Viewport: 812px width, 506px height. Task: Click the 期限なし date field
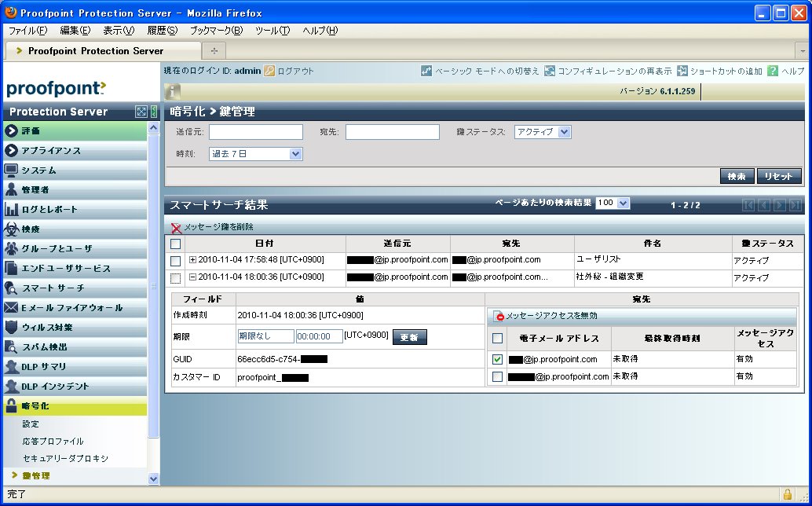point(265,336)
